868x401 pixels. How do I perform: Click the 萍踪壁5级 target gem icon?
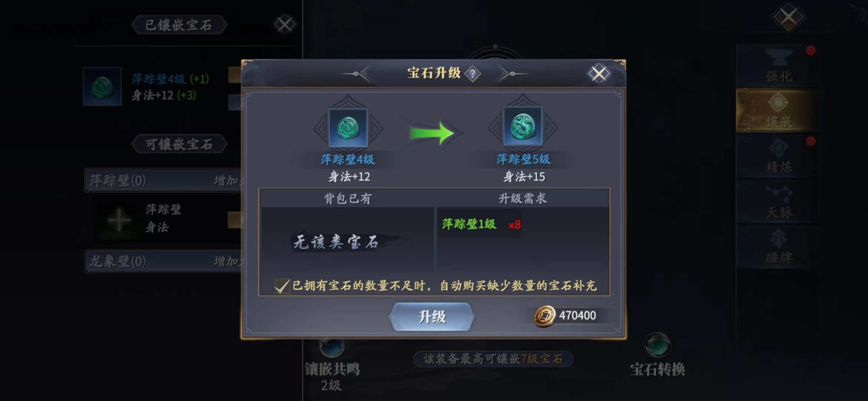[x=523, y=126]
